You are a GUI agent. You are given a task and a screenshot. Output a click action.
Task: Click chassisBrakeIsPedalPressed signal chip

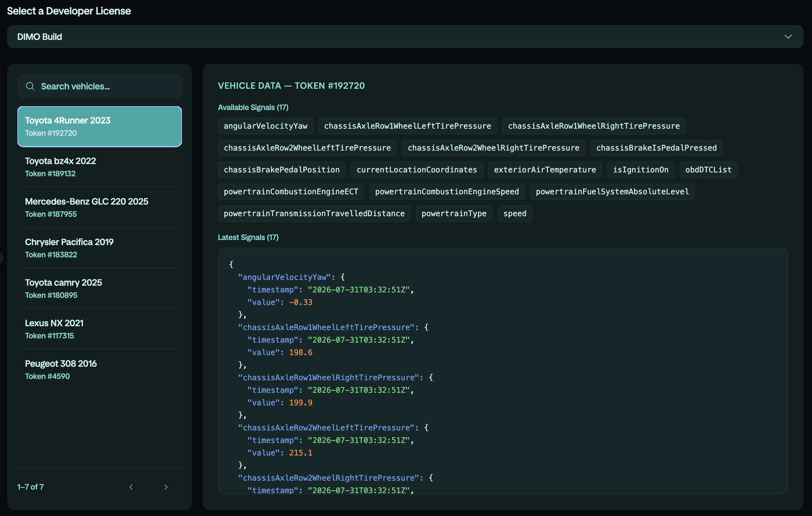click(x=656, y=148)
